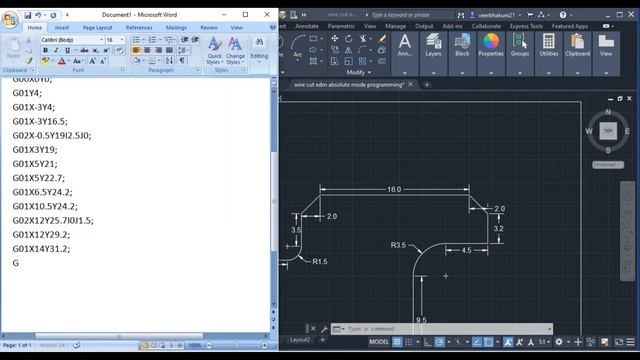Open the Office button in Word

[10, 19]
